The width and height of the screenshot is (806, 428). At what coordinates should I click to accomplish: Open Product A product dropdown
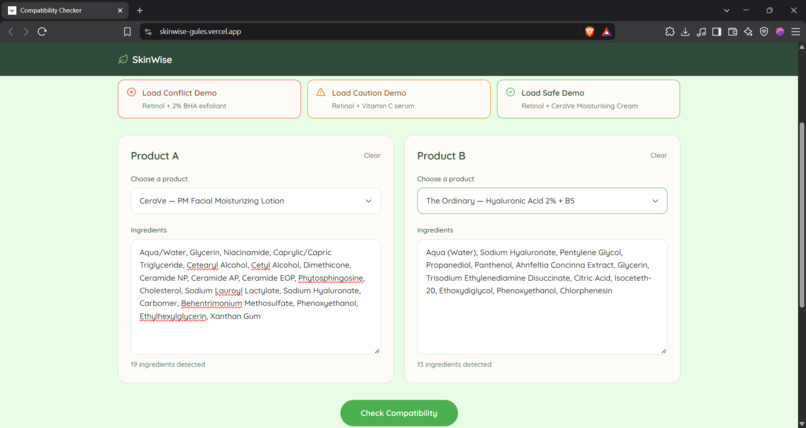[255, 201]
